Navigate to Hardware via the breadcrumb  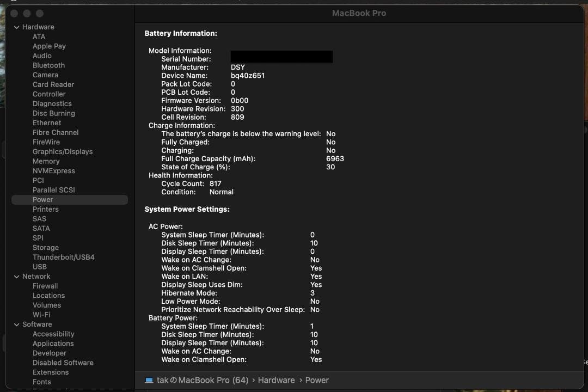(276, 380)
